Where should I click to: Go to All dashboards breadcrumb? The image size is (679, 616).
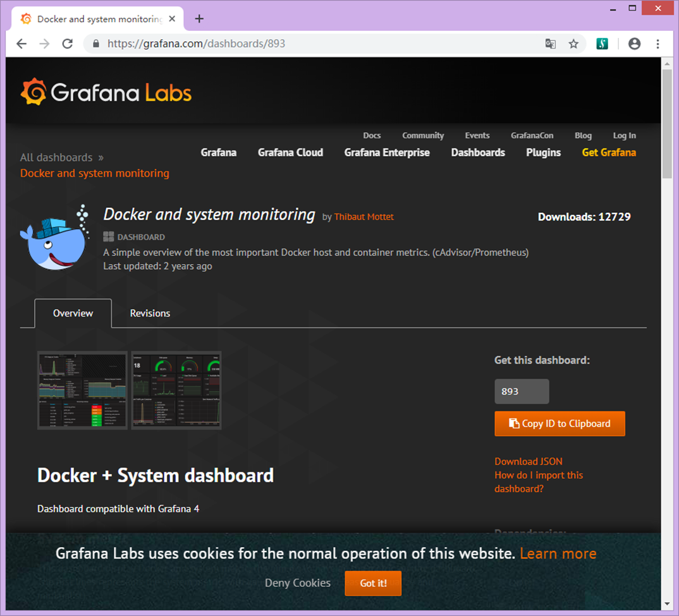point(56,157)
